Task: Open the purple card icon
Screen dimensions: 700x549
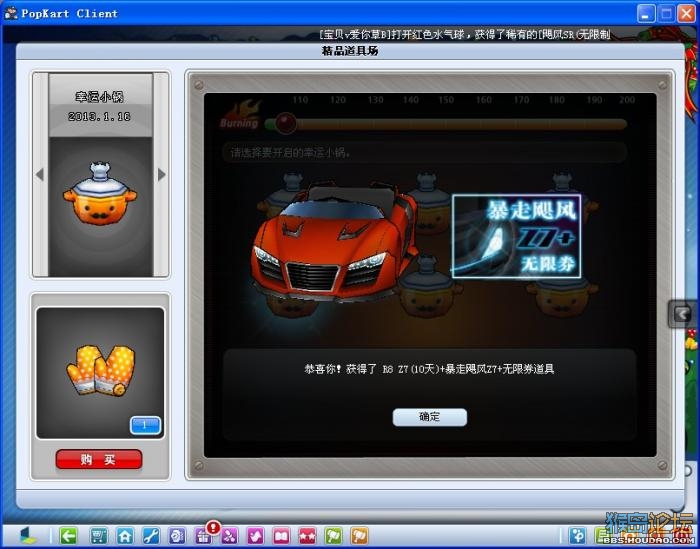Action: (177, 535)
